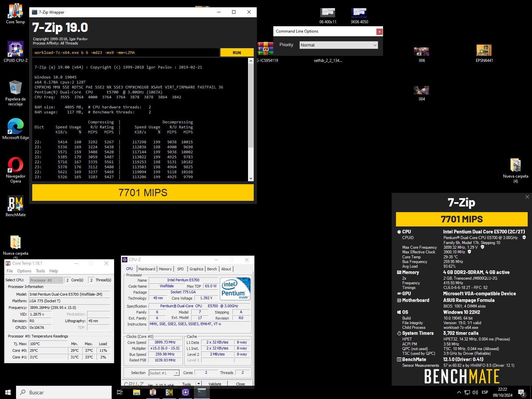Switch to the SPD tab in CPU-Z
Screen dimensions: 532x399
tap(180, 269)
